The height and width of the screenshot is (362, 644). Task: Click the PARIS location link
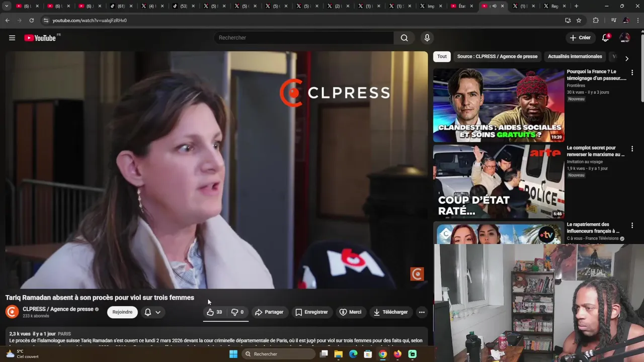tap(64, 334)
